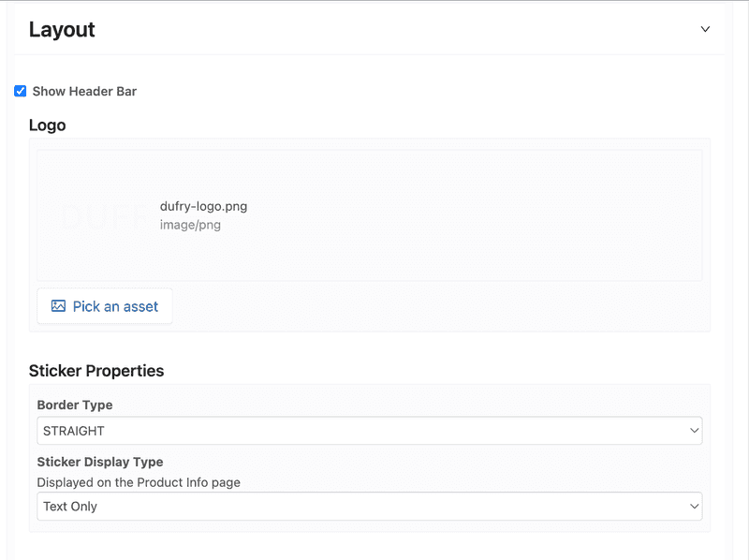This screenshot has width=749, height=560.
Task: Click the 'Displayed on the Product Info page' hint
Action: (139, 482)
